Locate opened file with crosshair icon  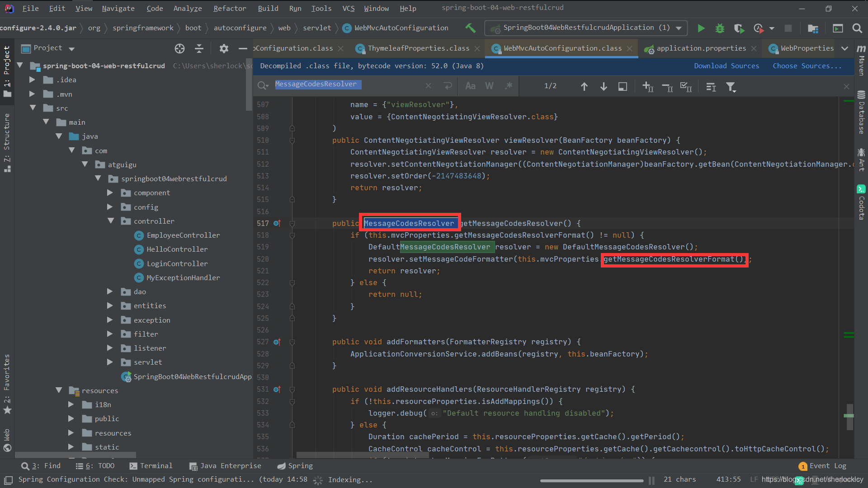coord(179,48)
